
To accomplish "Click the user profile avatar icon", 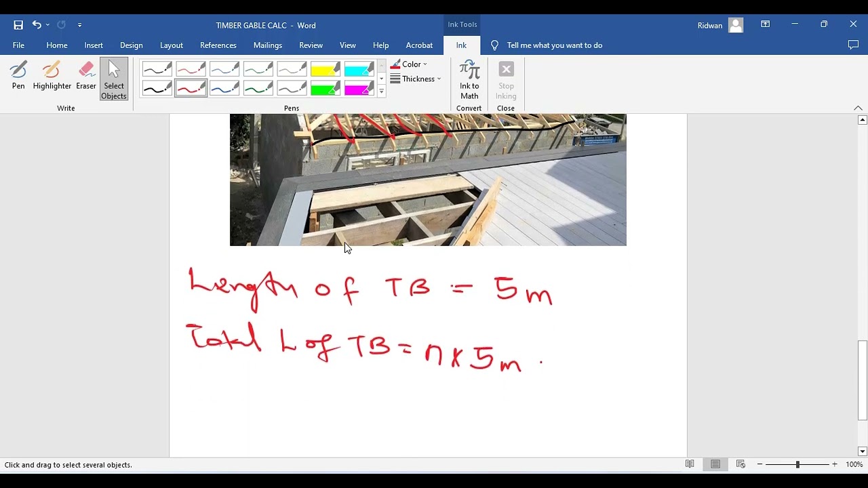I will [736, 25].
